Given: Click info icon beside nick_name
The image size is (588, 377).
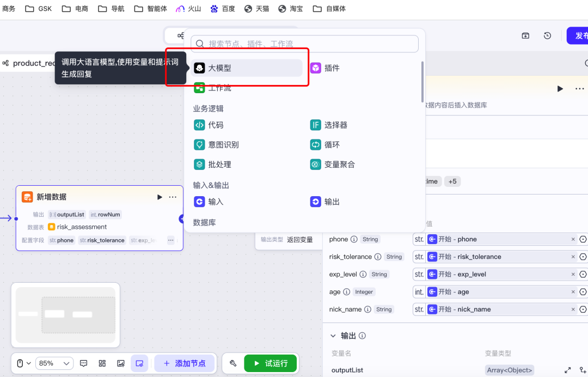Looking at the screenshot, I should coord(367,309).
